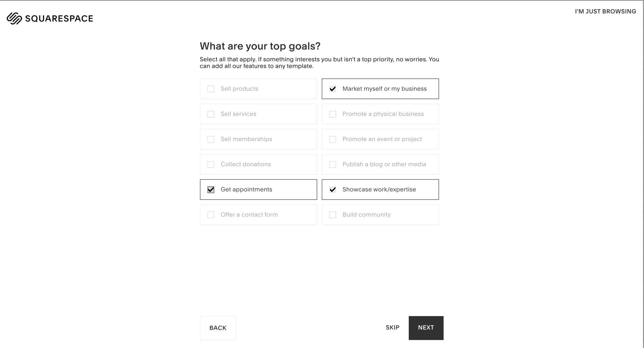
Task: Proceed with the NEXT button
Action: click(x=426, y=328)
